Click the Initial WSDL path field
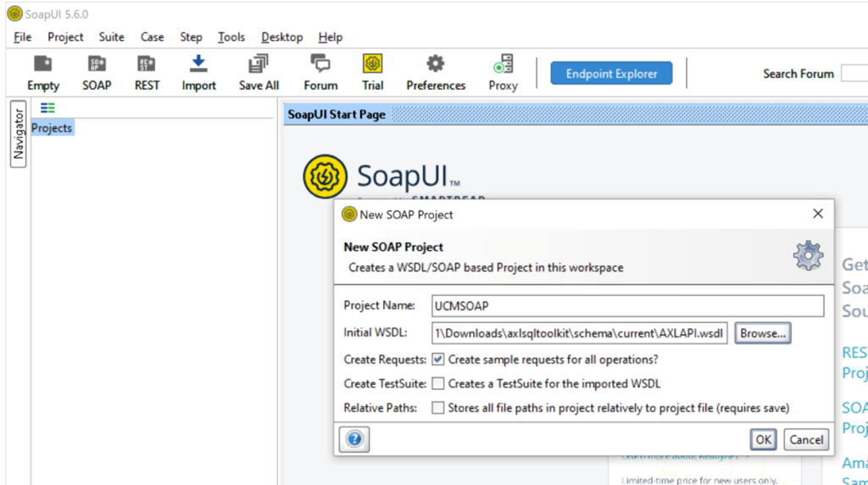 pyautogui.click(x=579, y=333)
